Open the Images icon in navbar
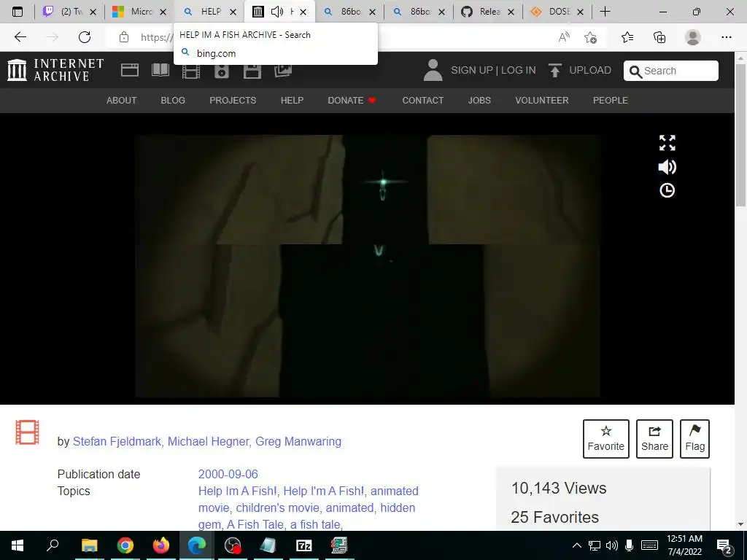The height and width of the screenshot is (560, 747). click(283, 71)
